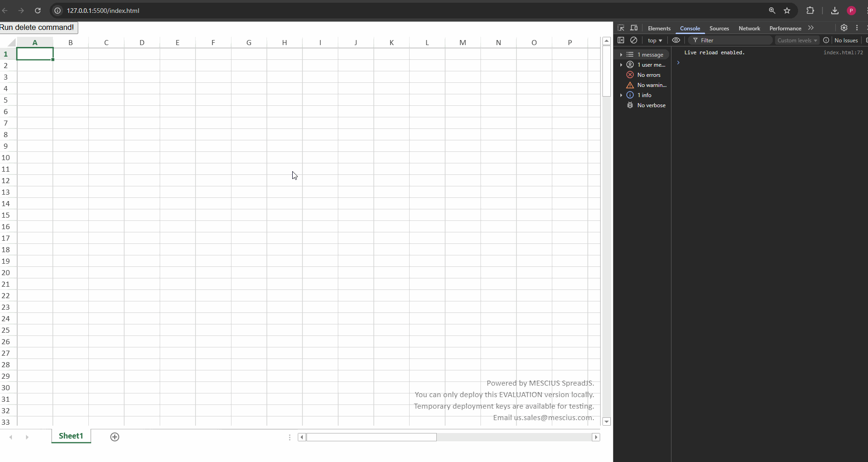Switch to the Console tab
The image size is (868, 462).
(690, 29)
